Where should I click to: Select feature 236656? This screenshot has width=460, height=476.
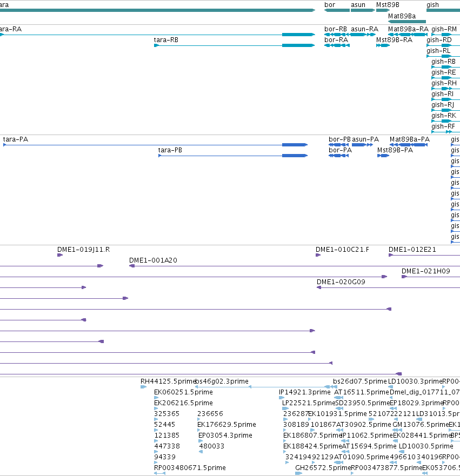click(x=199, y=419)
